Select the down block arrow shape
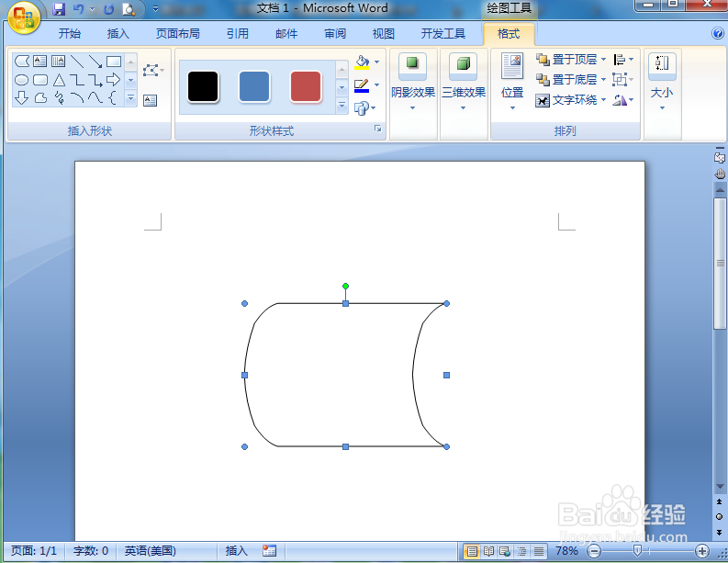The image size is (728, 563). (x=22, y=97)
